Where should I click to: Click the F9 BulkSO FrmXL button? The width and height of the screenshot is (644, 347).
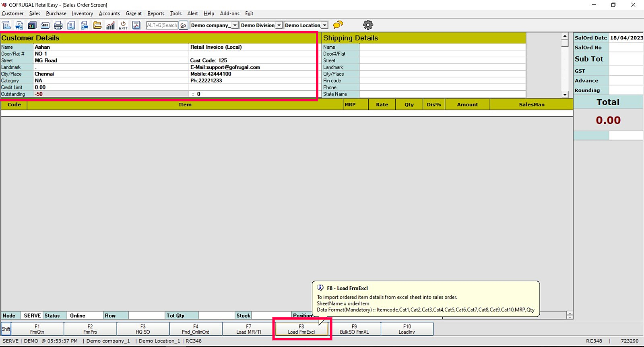coord(354,329)
